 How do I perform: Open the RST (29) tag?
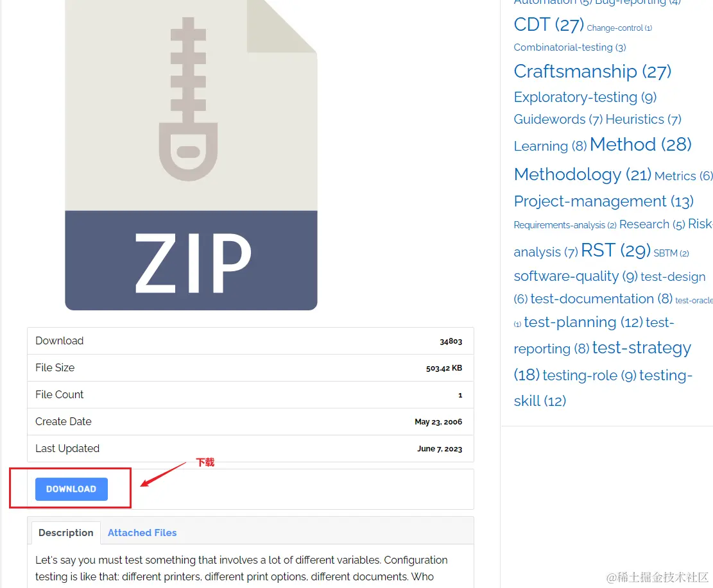(x=615, y=250)
